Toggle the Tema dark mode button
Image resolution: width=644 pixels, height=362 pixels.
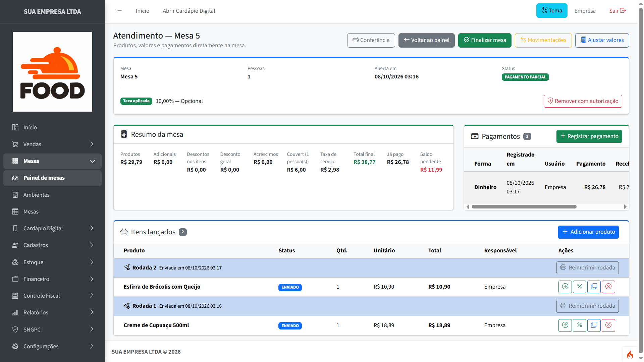[552, 11]
